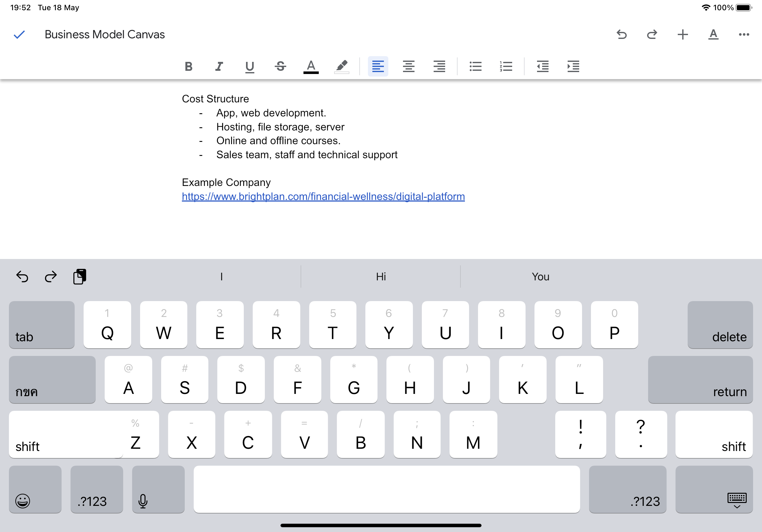This screenshot has height=532, width=762.
Task: Choose highlight color marker
Action: [341, 66]
